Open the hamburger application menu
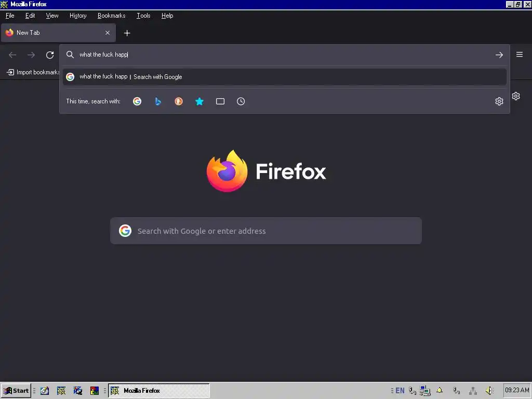The width and height of the screenshot is (532, 399). click(520, 55)
